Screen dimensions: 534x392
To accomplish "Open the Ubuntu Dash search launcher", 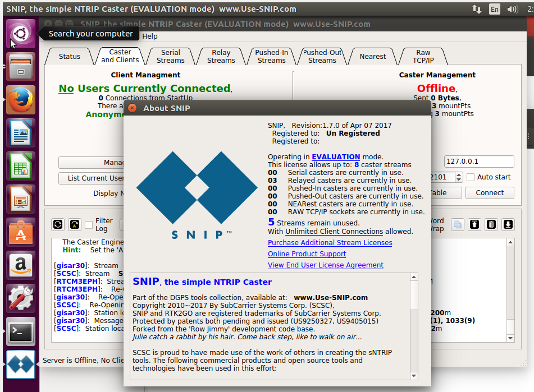I will (20, 34).
